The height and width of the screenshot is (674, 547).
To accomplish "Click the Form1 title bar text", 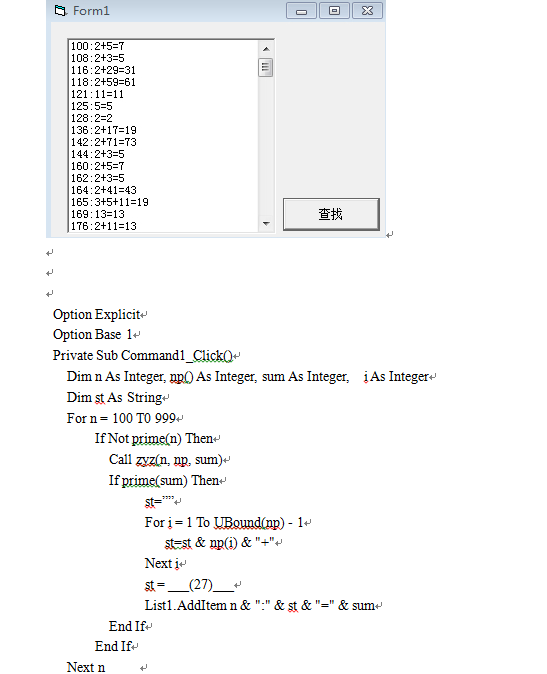I will pos(91,11).
